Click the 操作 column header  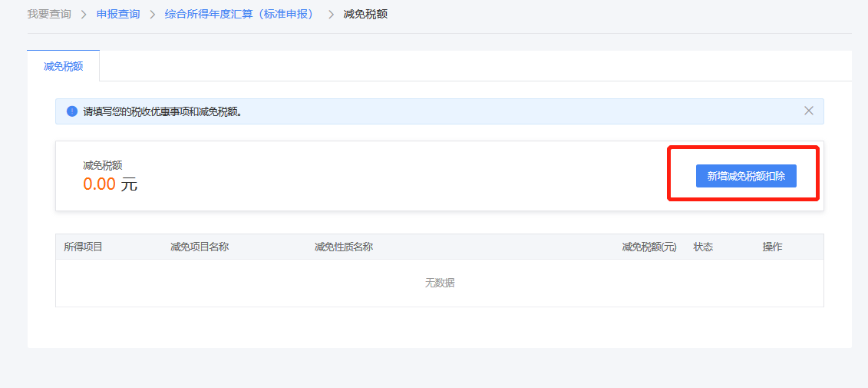click(772, 247)
